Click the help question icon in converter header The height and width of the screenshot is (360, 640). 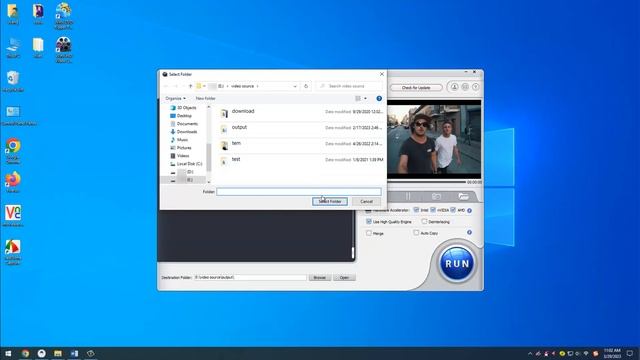coord(476,87)
